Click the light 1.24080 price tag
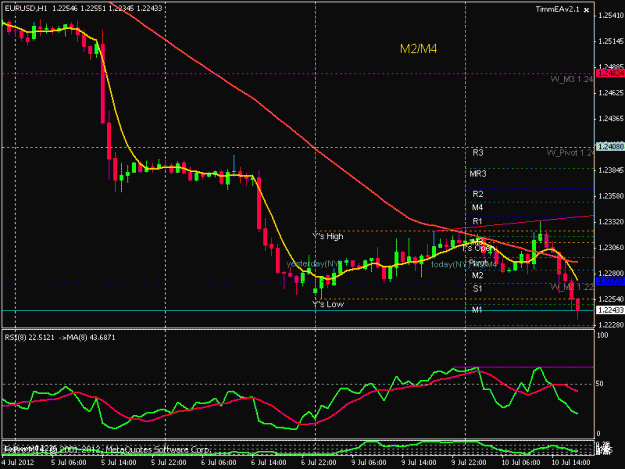The width and height of the screenshot is (625, 469). [x=610, y=147]
